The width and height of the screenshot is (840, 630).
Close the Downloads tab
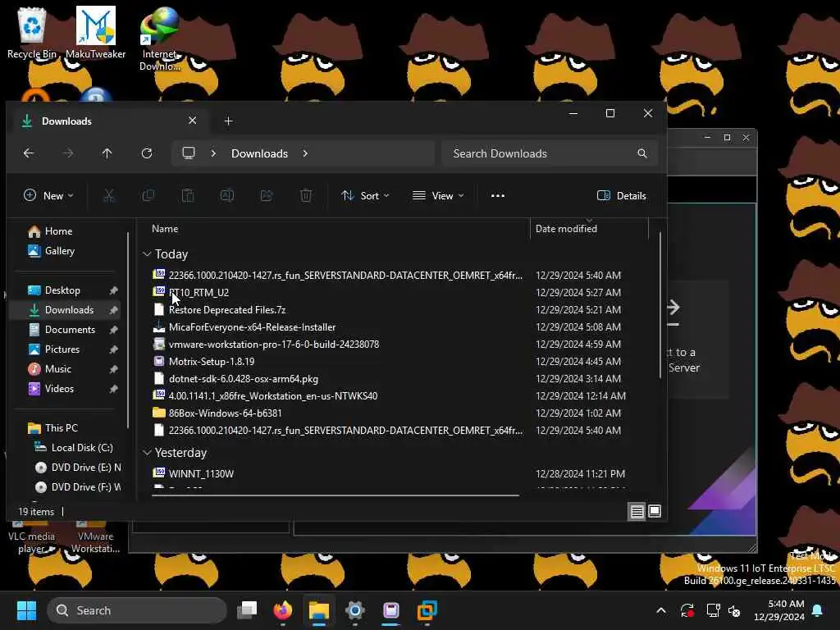(x=192, y=121)
